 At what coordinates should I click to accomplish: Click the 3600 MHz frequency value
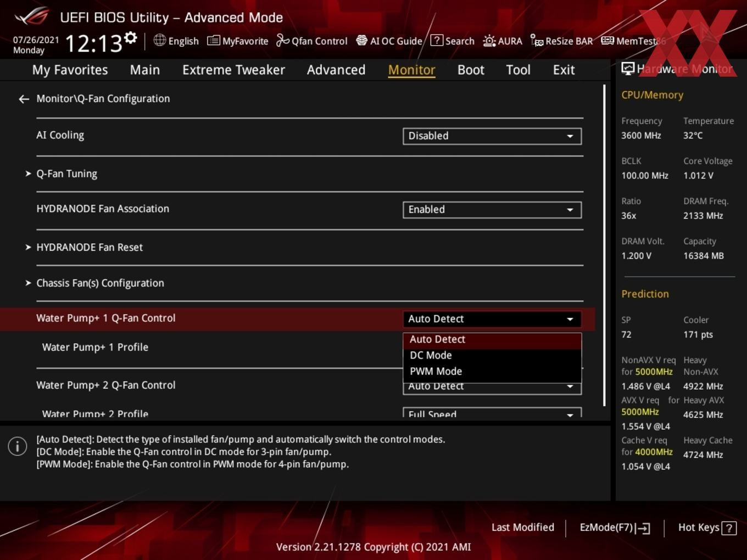click(641, 136)
